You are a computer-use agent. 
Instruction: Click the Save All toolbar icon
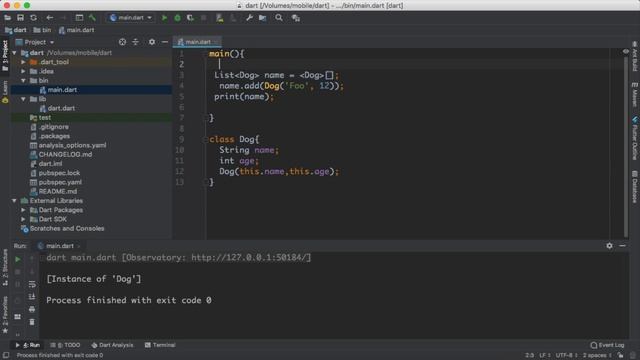click(20, 18)
